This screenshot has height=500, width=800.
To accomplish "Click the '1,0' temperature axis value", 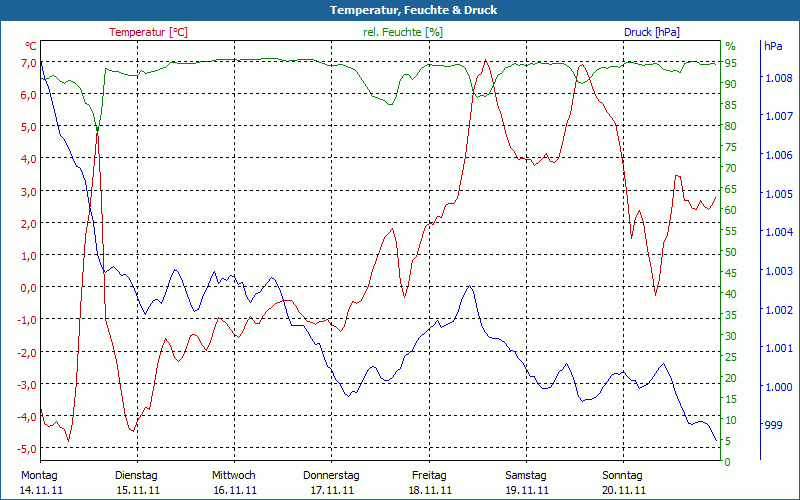I will coord(28,256).
